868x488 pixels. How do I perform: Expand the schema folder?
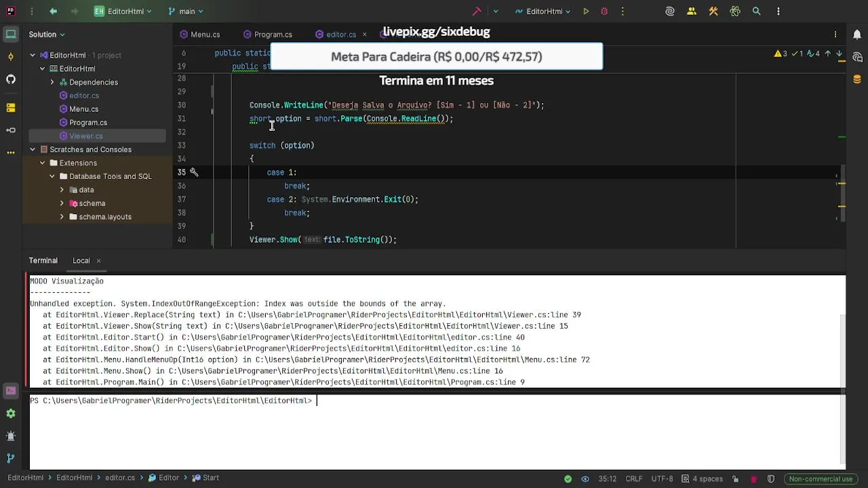pos(62,203)
